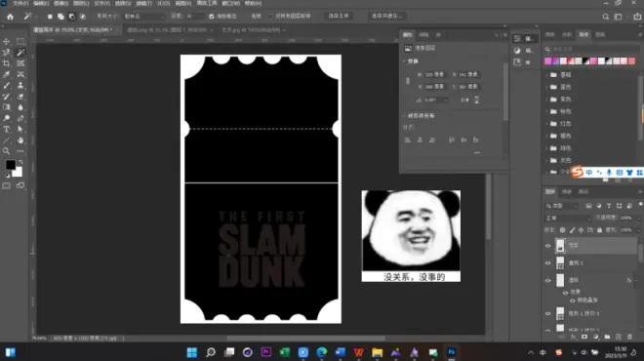The width and height of the screenshot is (644, 361).
Task: Hide the 矩形 1 拷贝 3 layer
Action: pos(548,313)
